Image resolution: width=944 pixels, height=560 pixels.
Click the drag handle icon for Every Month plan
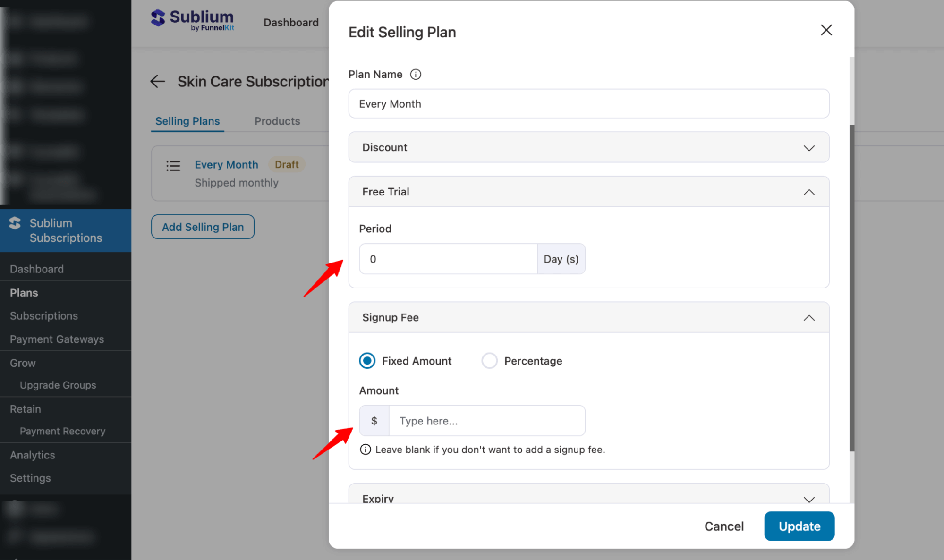(x=173, y=166)
